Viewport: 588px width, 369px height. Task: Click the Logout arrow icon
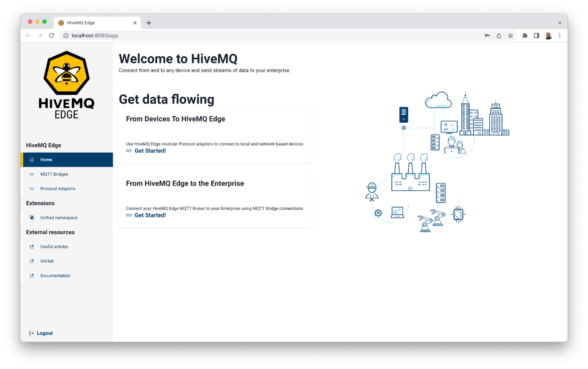pos(31,333)
